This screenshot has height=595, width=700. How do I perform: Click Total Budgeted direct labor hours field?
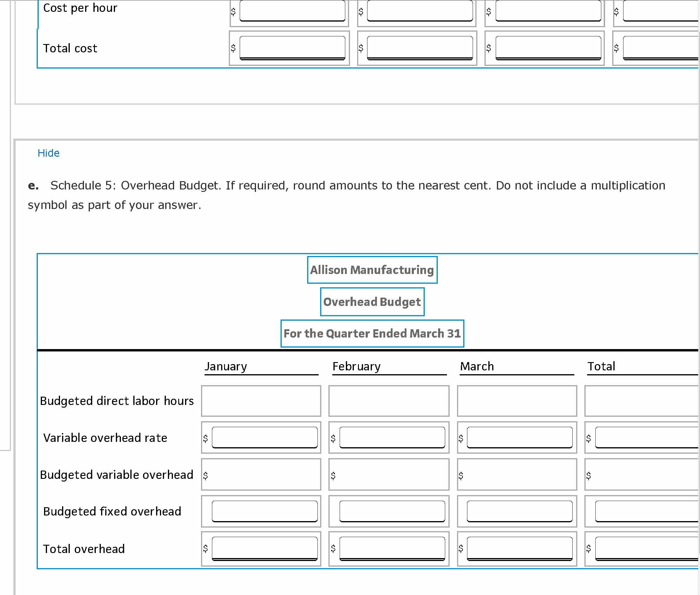(643, 401)
